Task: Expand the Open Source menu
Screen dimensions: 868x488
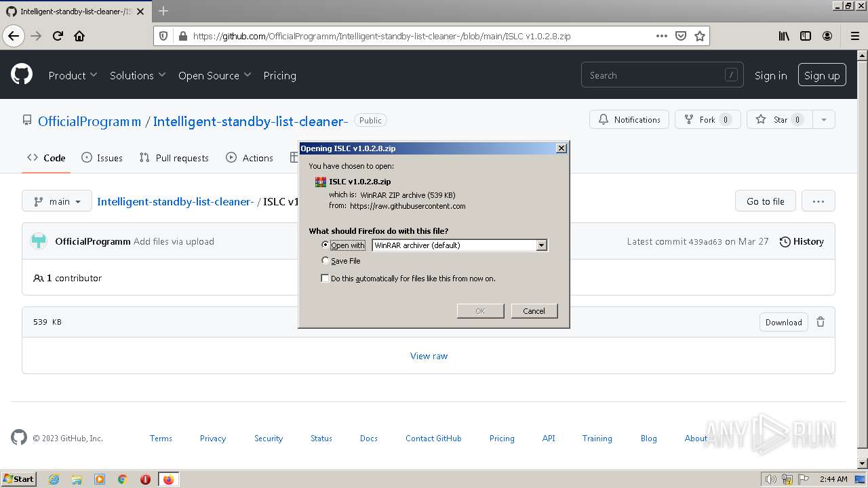Action: click(x=214, y=75)
